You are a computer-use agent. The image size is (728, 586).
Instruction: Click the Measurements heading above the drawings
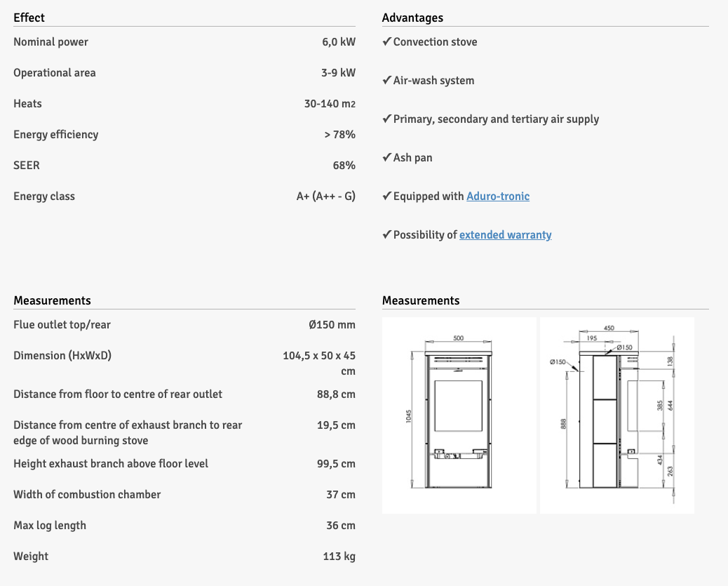click(x=421, y=300)
